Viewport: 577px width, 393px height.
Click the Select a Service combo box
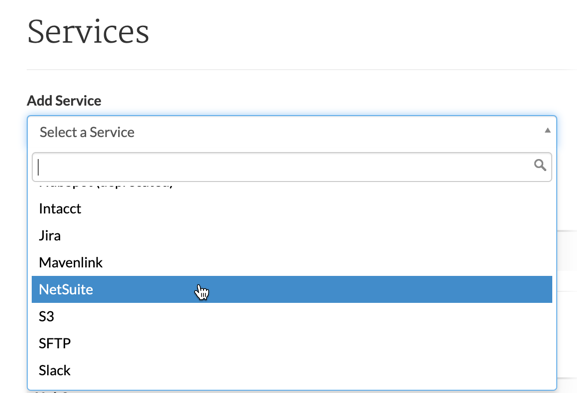(292, 132)
